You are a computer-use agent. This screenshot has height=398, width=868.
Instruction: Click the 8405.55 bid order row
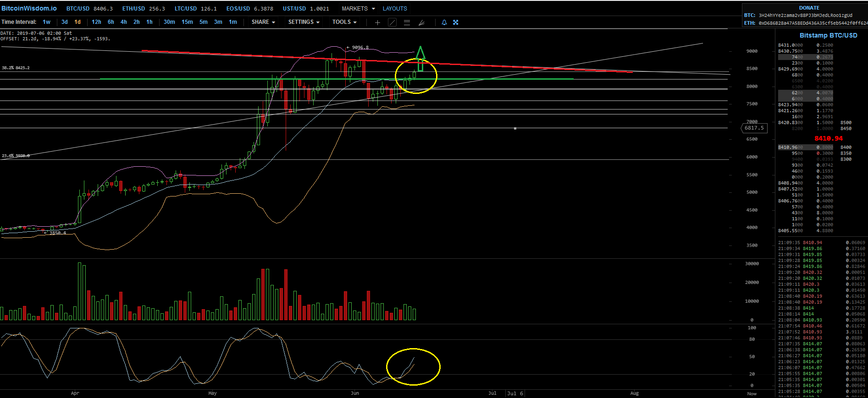coord(806,231)
